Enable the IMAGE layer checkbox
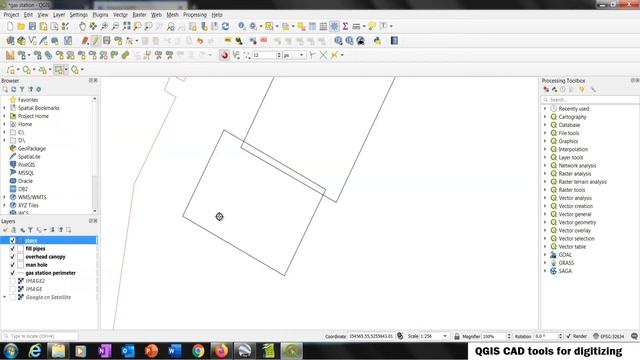The height and width of the screenshot is (360, 640). tap(12, 289)
